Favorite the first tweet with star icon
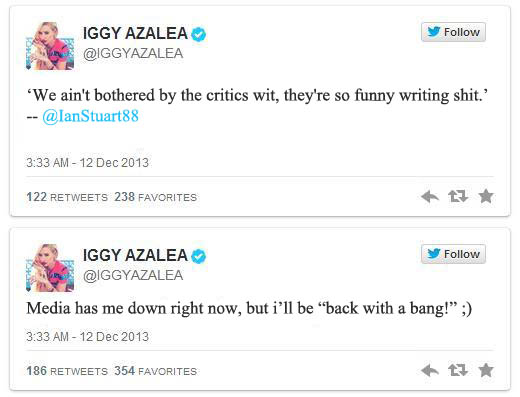This screenshot has width=520, height=397. click(486, 196)
